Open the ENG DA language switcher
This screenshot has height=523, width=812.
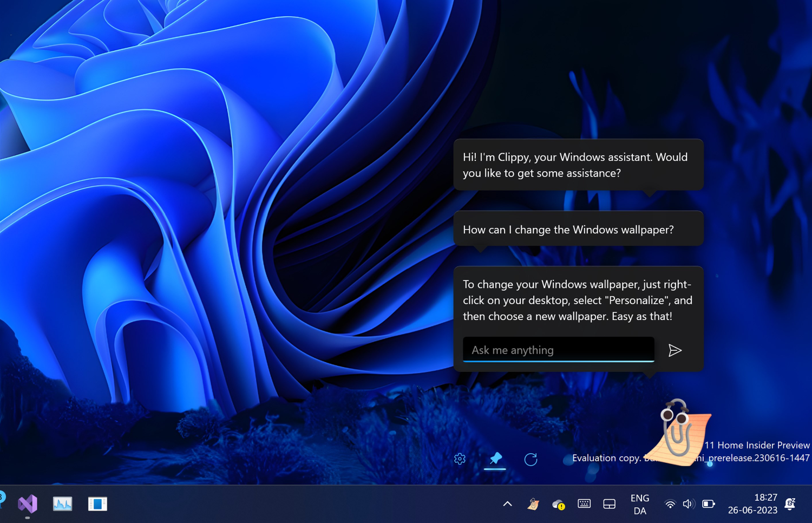[640, 504]
